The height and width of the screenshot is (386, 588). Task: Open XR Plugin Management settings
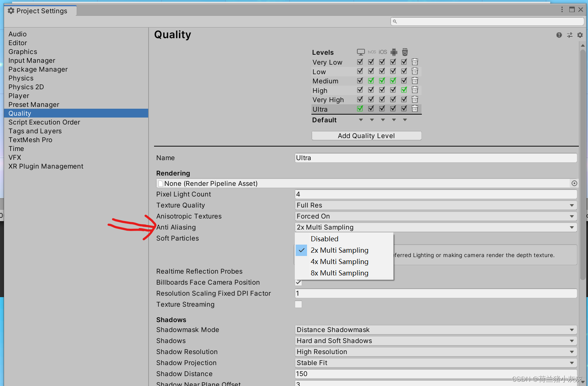pyautogui.click(x=46, y=166)
